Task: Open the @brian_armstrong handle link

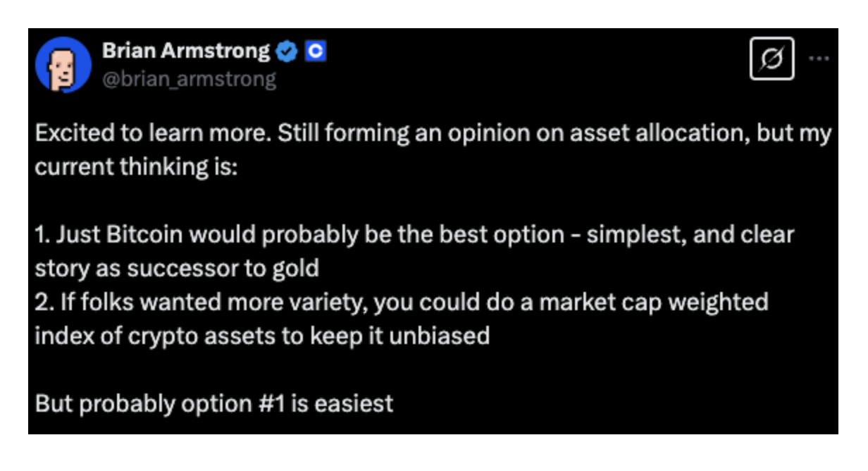Action: coord(190,79)
